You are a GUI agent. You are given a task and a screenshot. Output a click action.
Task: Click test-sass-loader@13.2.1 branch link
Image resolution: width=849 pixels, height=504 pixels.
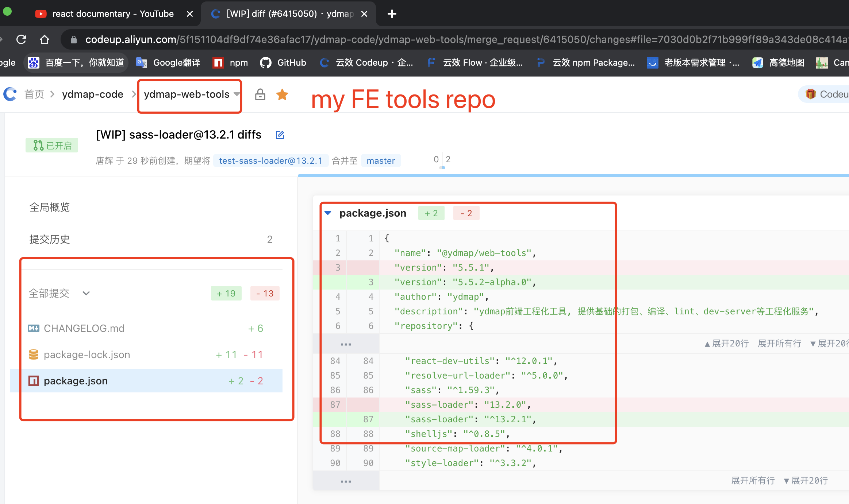(x=270, y=160)
